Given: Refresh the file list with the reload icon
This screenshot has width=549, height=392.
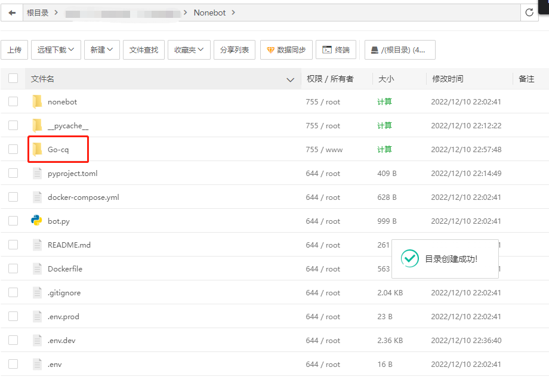Looking at the screenshot, I should click(529, 13).
